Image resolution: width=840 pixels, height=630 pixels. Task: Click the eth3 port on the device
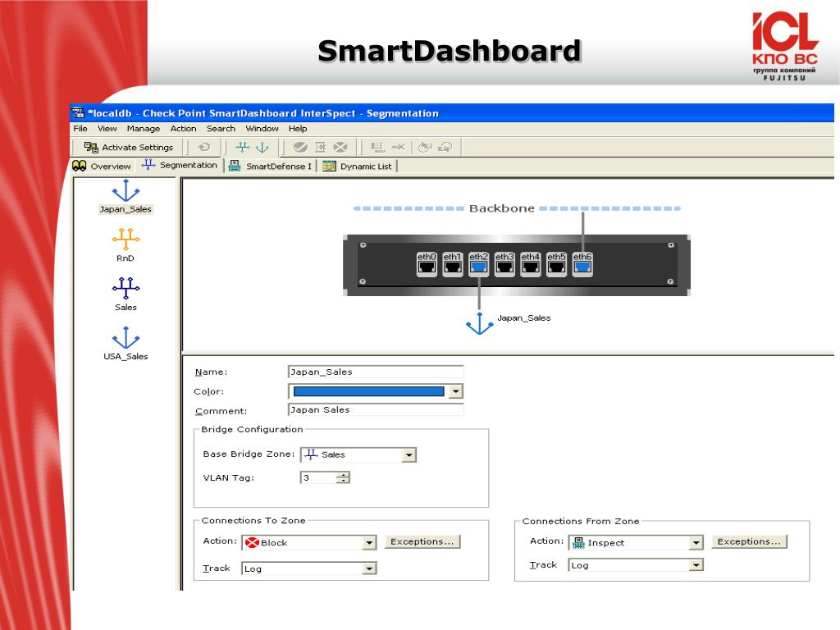pos(504,264)
